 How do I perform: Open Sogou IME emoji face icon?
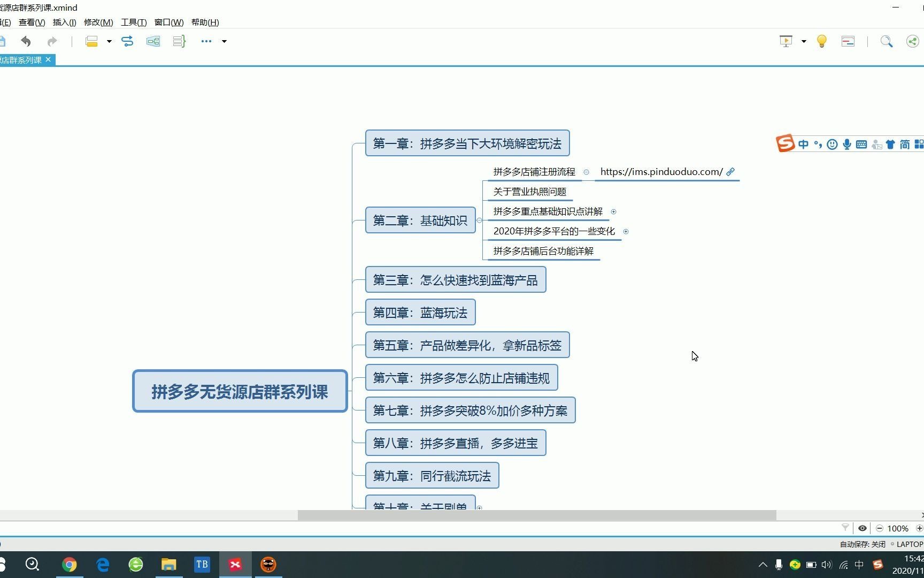[x=832, y=144]
